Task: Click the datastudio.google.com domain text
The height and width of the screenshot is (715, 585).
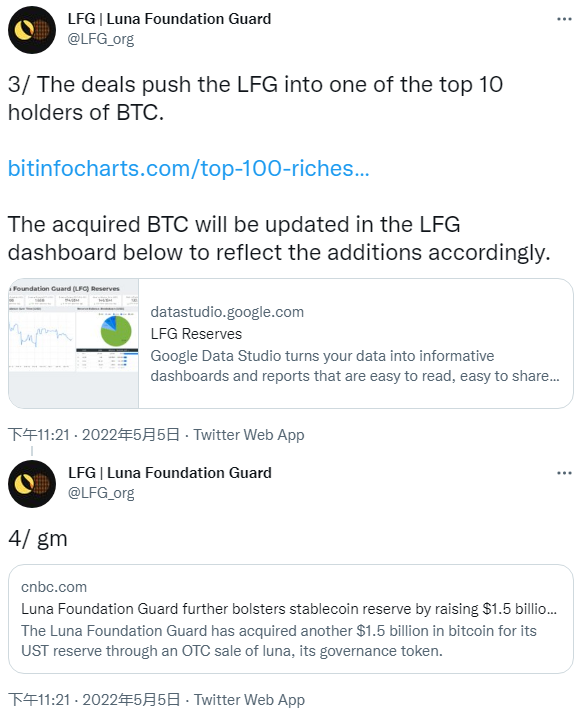Action: pyautogui.click(x=227, y=312)
